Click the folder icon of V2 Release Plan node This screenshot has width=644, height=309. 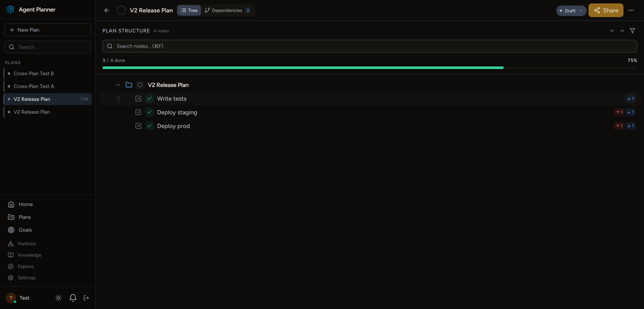click(x=129, y=85)
